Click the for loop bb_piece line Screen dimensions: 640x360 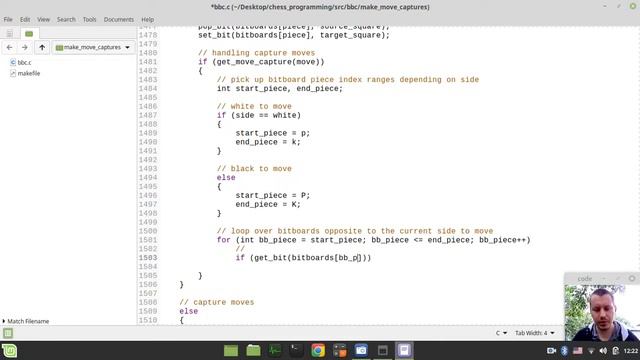(373, 240)
